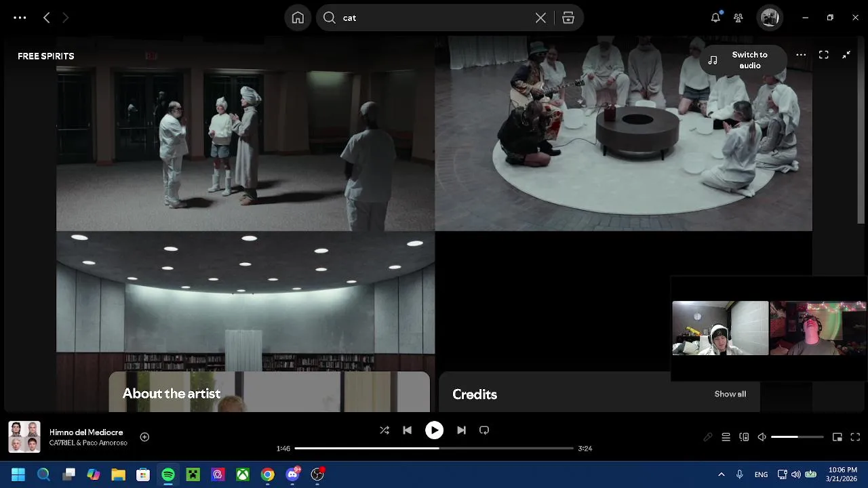Open the song title Himno del Mediocre
868x488 pixels.
coord(86,432)
